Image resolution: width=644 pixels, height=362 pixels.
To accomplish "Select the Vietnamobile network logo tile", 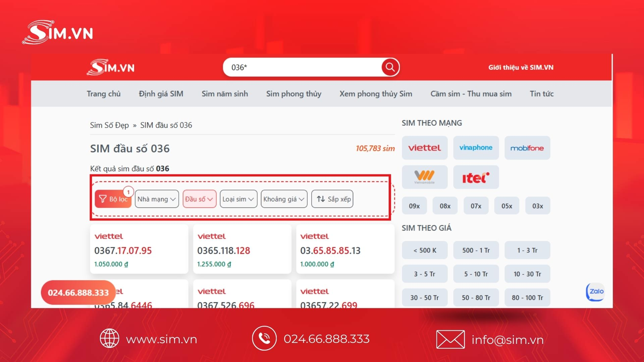I will point(425,177).
